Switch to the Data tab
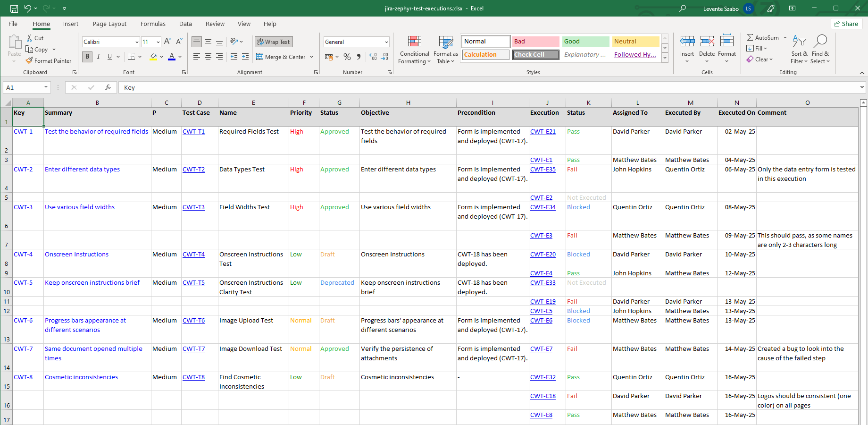The height and width of the screenshot is (425, 868). [185, 24]
